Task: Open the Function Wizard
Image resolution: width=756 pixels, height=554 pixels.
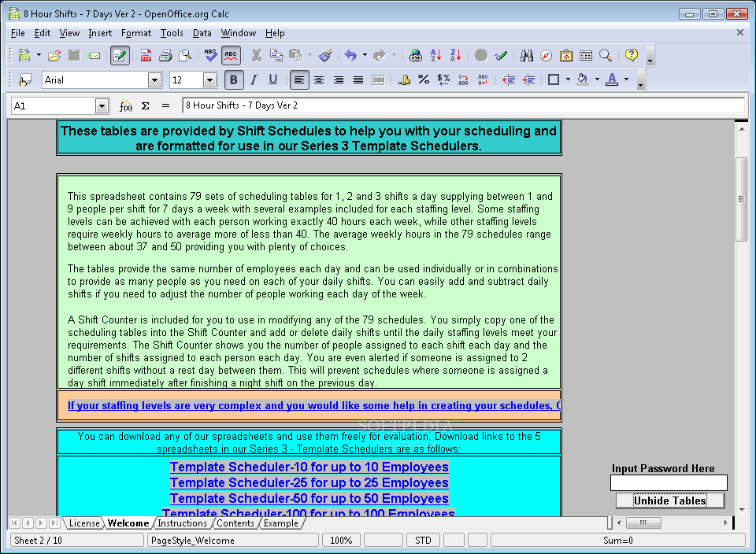Action: [x=125, y=106]
